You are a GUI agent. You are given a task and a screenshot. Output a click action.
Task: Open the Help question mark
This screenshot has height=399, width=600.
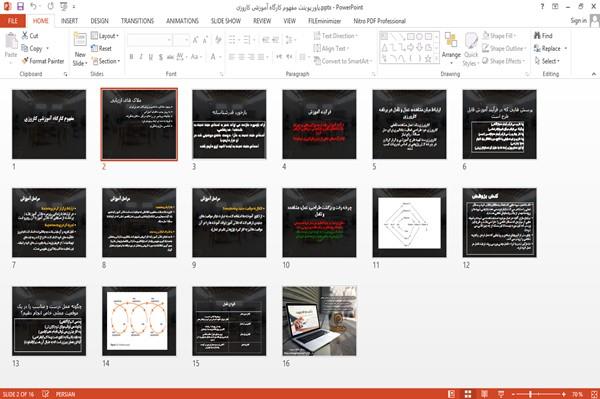[x=542, y=7]
